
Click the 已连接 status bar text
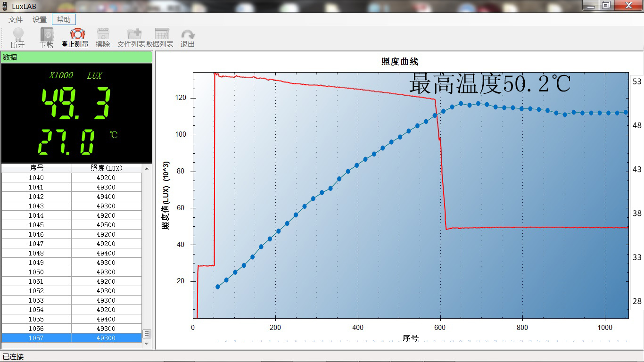[13, 357]
